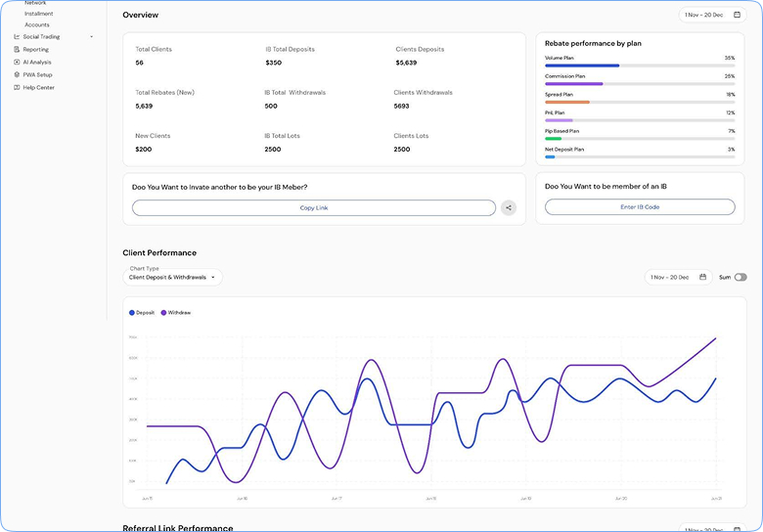This screenshot has width=763, height=532.
Task: Click the Help Center book icon
Action: coord(17,88)
